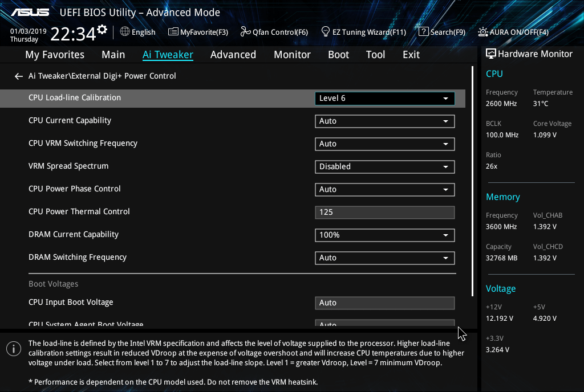584x392 pixels.
Task: Click the Hardware Monitor display icon
Action: [491, 54]
